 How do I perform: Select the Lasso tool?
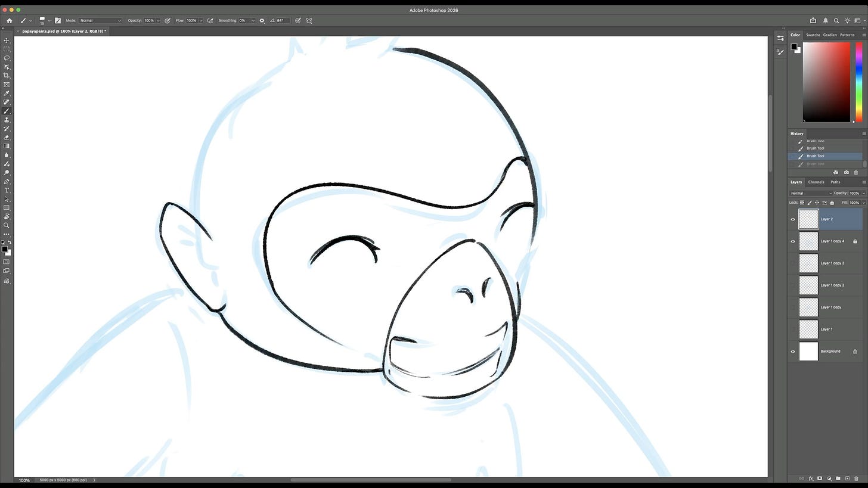pyautogui.click(x=7, y=58)
